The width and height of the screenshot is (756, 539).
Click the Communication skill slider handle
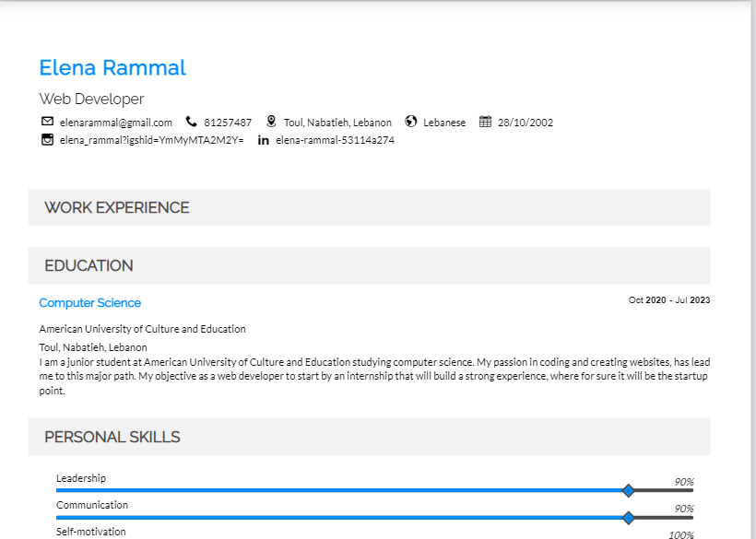pos(629,518)
